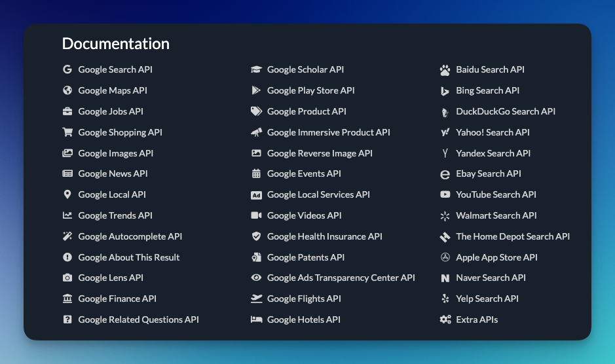
Task: Click the Apple App Store icon
Action: coord(445,257)
